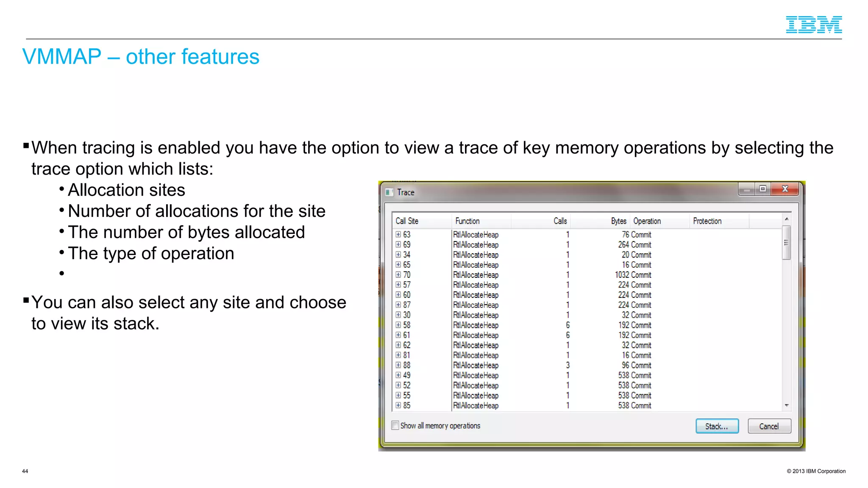Select calls value 3 in row 88
Viewport: 868px width, 488px height.
point(568,365)
